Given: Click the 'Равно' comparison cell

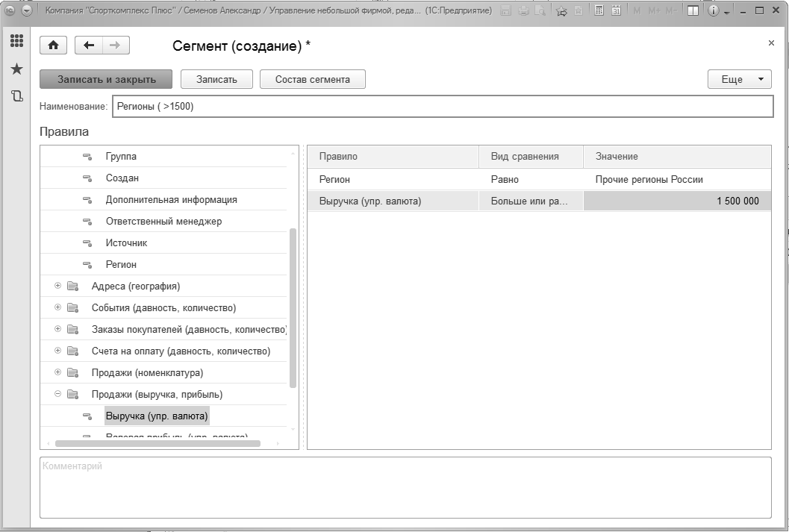Looking at the screenshot, I should click(531, 180).
